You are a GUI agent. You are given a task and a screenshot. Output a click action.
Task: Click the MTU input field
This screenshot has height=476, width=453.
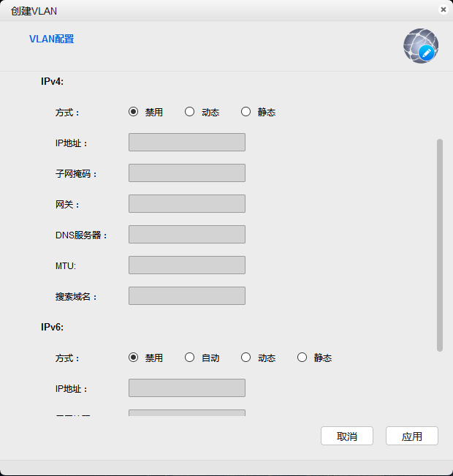tap(186, 265)
